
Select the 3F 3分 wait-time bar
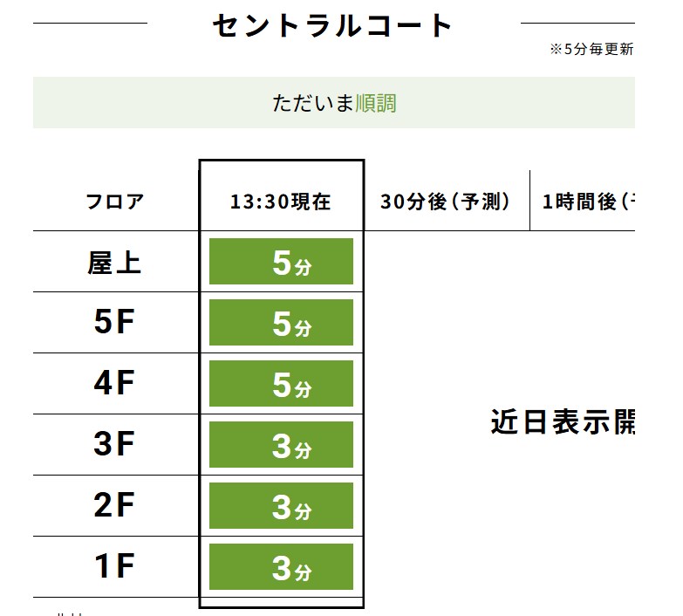tap(281, 445)
